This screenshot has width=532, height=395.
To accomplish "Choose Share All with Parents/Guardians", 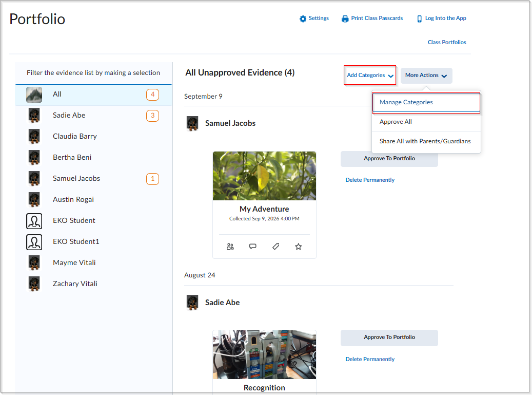I will pos(426,141).
